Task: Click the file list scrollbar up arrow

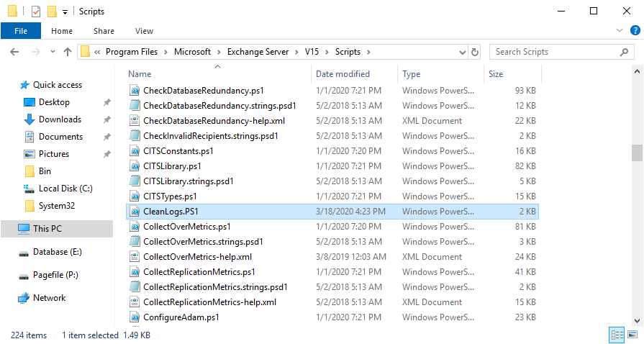Action: tap(637, 71)
